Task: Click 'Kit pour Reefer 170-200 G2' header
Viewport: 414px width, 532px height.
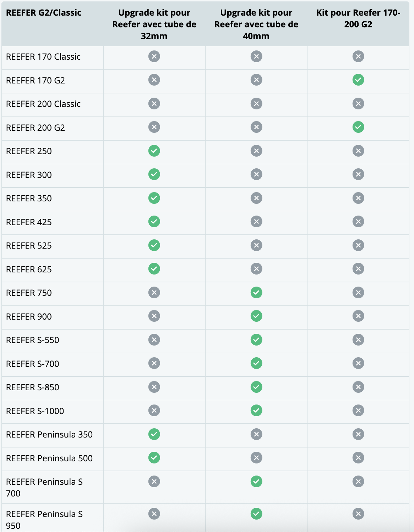Action: click(x=358, y=18)
